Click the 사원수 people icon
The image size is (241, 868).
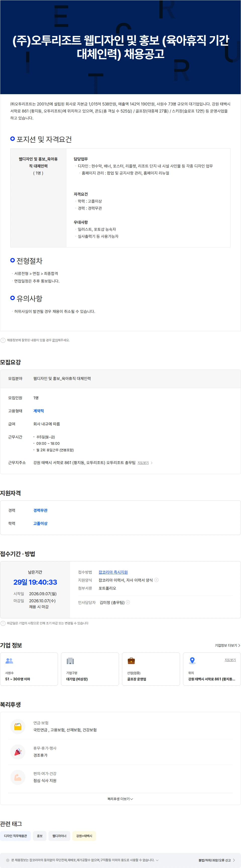tap(10, 661)
